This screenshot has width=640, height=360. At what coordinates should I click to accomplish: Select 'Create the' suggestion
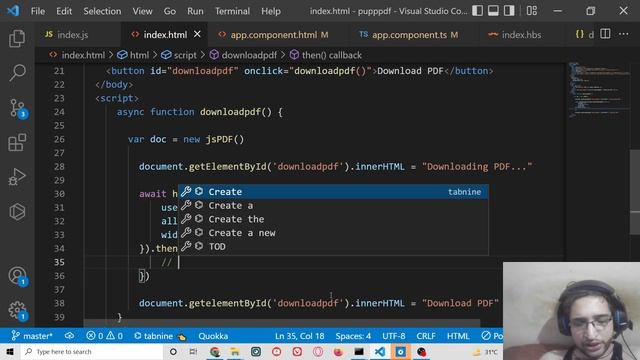tap(333, 219)
